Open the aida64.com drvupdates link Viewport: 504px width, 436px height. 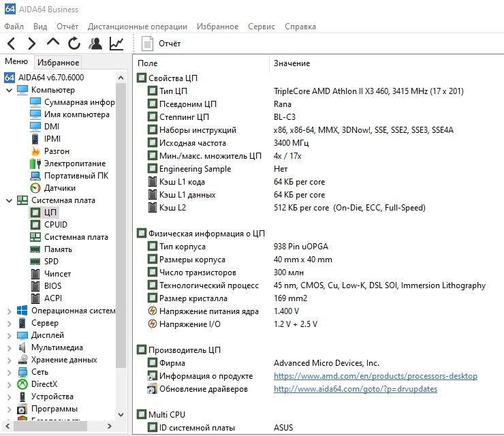[x=355, y=389]
